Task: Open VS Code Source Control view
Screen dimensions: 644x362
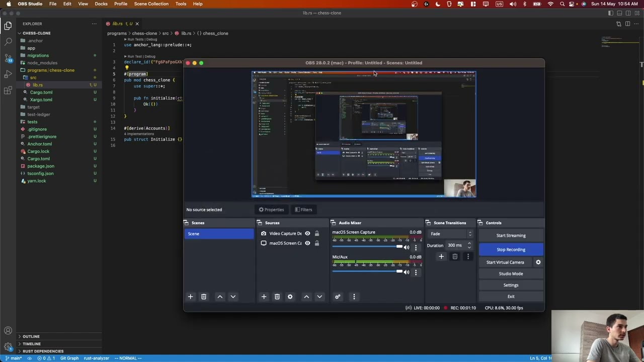Action: click(x=8, y=58)
